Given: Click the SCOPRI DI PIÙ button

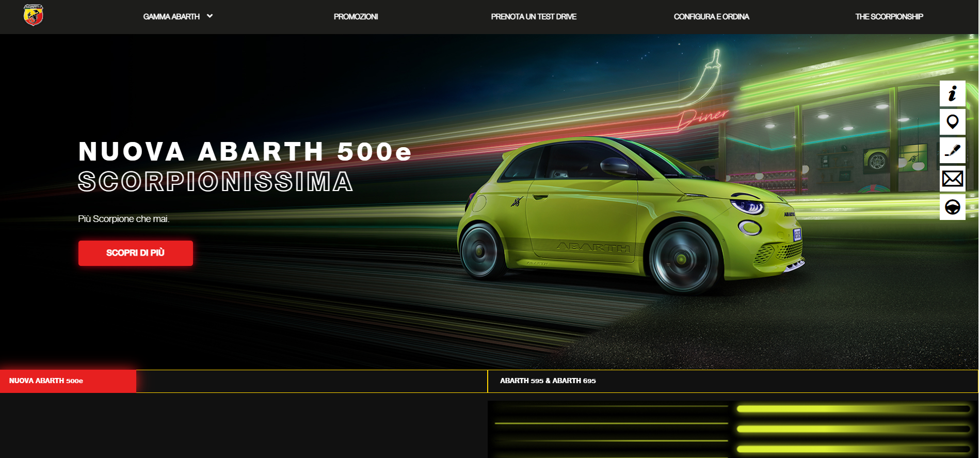Looking at the screenshot, I should tap(136, 253).
